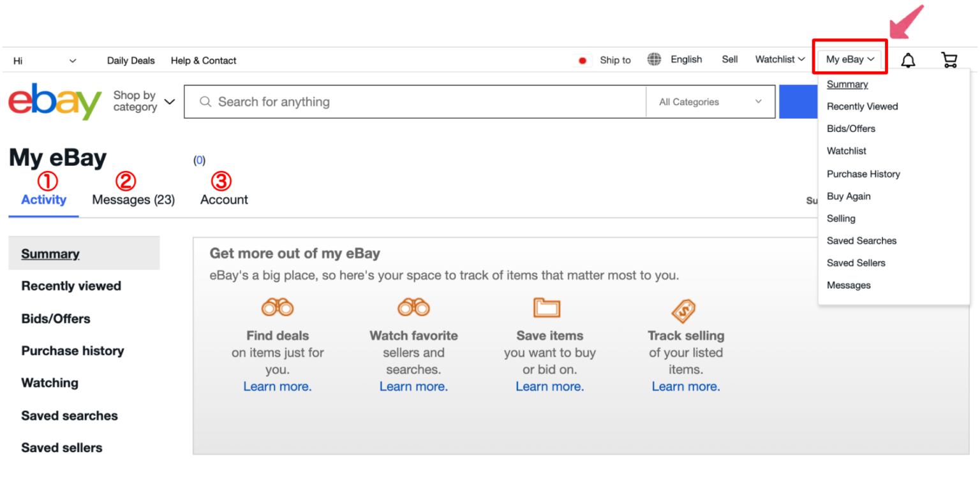Image resolution: width=980 pixels, height=502 pixels.
Task: Open the Daily Deals page
Action: (x=131, y=60)
